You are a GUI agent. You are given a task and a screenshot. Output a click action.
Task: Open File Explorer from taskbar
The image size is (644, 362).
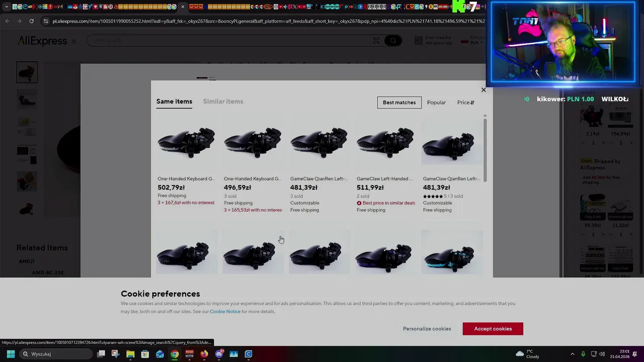click(130, 354)
